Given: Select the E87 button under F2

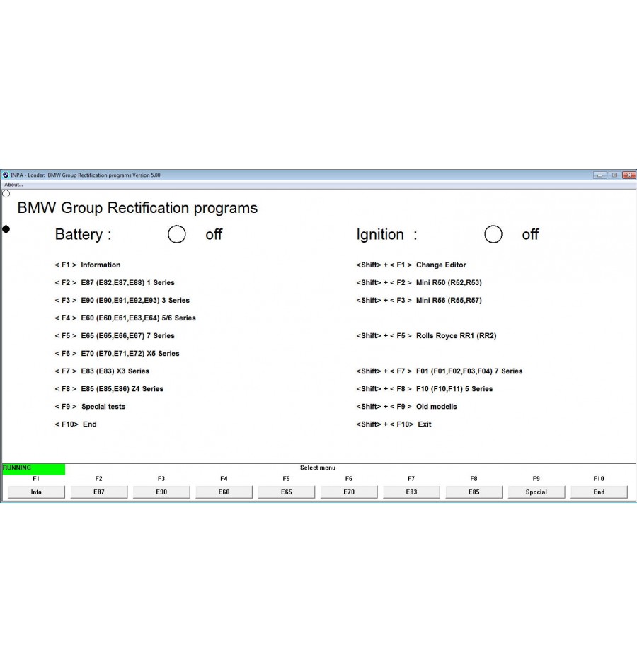Looking at the screenshot, I should 99,492.
